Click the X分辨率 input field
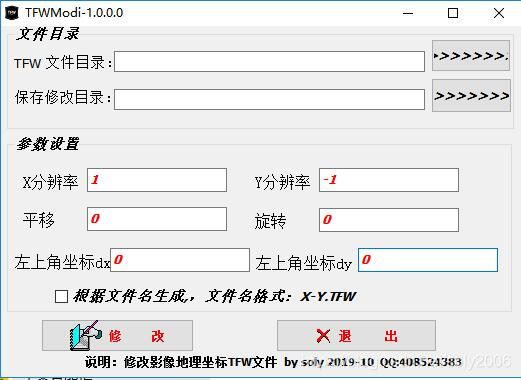Image resolution: width=521 pixels, height=380 pixels. point(157,180)
